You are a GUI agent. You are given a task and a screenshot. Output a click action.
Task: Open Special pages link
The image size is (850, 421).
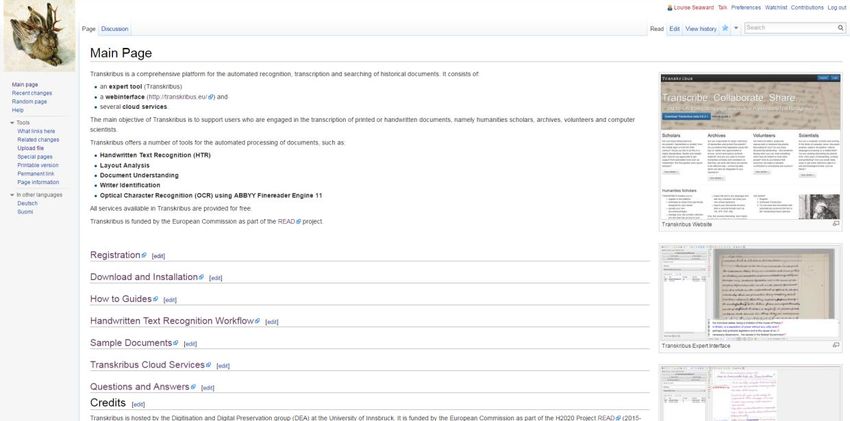35,157
